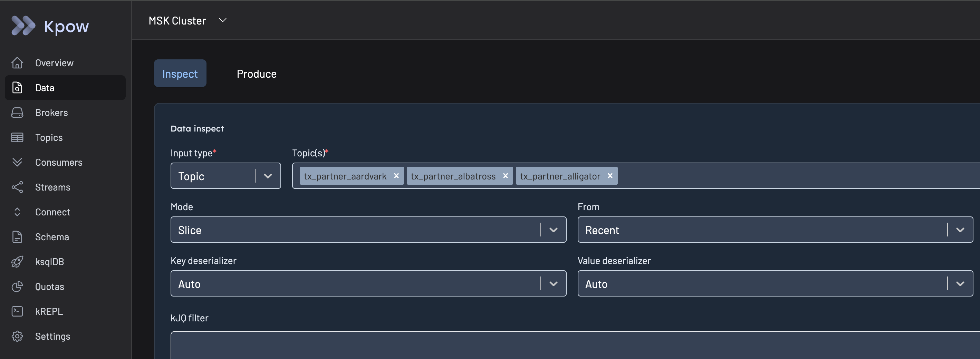Select the Inspect tab
Screen dimensions: 980x359
(180, 74)
